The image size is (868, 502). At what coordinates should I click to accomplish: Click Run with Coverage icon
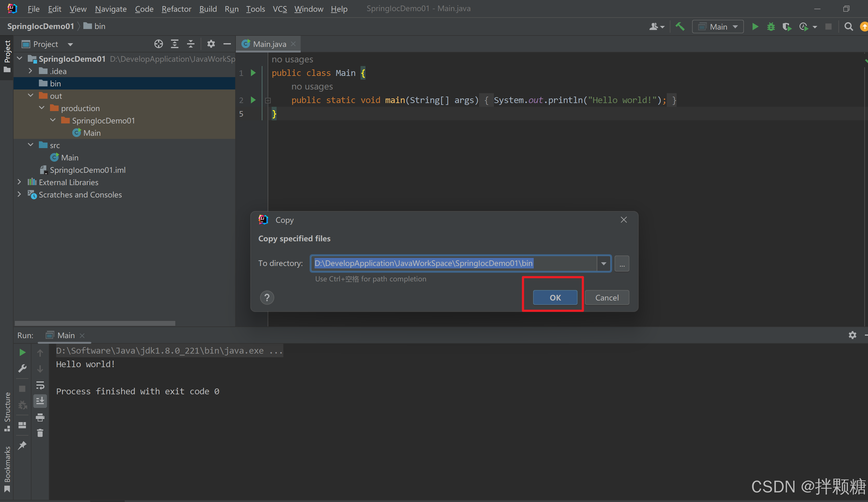[x=787, y=27]
